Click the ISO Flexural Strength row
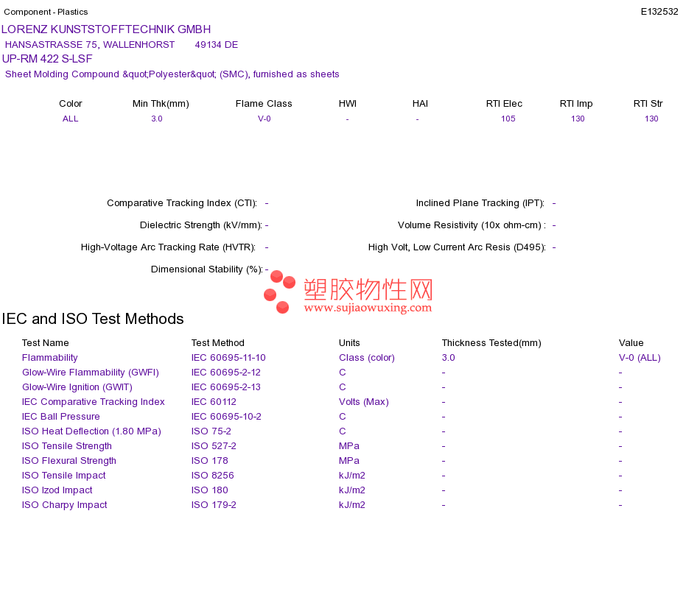700x589 pixels. point(69,460)
